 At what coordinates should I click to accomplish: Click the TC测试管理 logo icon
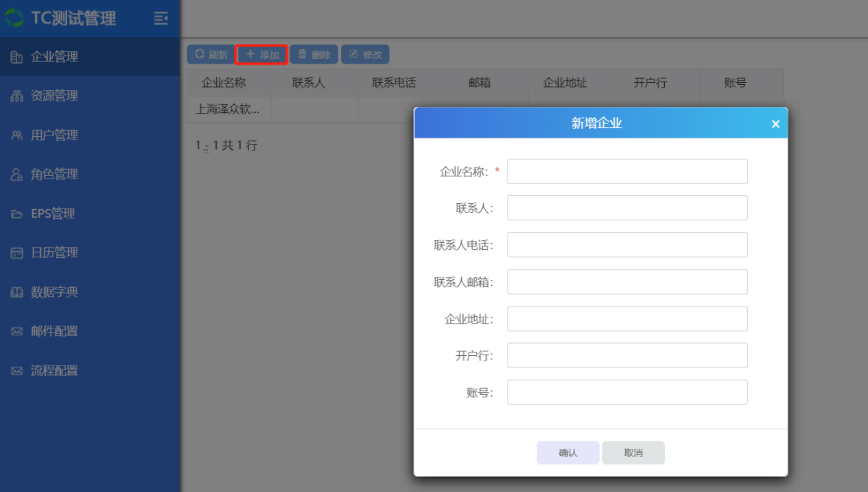pos(14,18)
